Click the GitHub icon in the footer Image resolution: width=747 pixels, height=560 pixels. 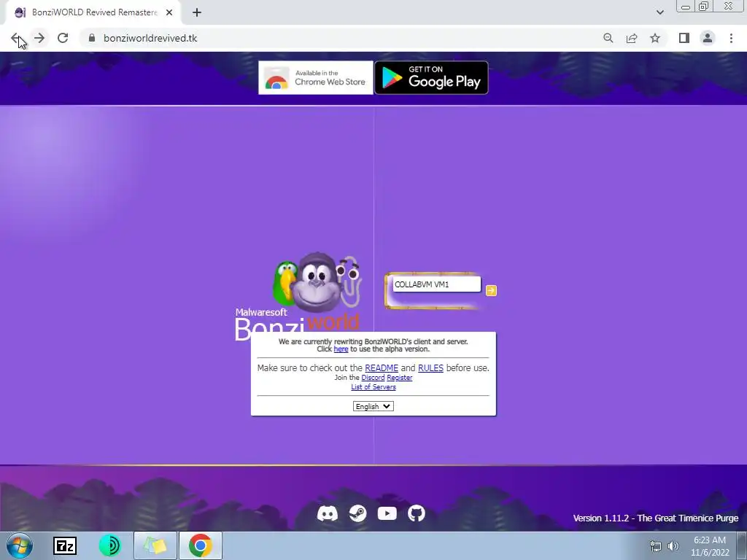(x=417, y=513)
